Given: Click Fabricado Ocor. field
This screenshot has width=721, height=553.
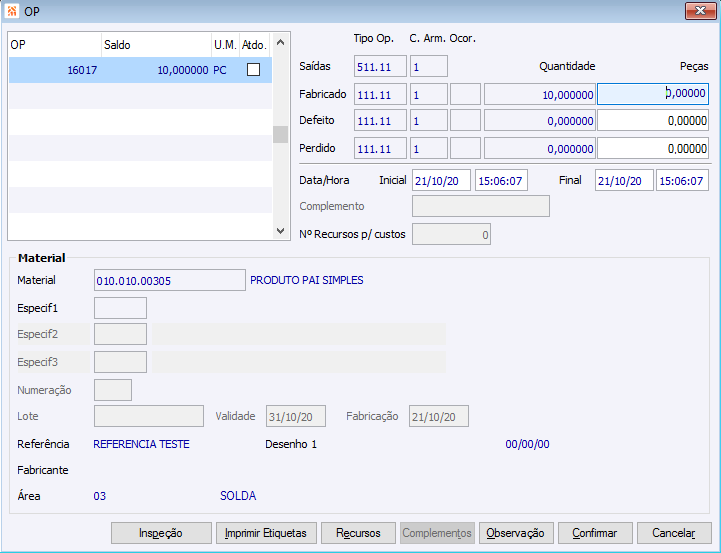Looking at the screenshot, I should pyautogui.click(x=465, y=94).
